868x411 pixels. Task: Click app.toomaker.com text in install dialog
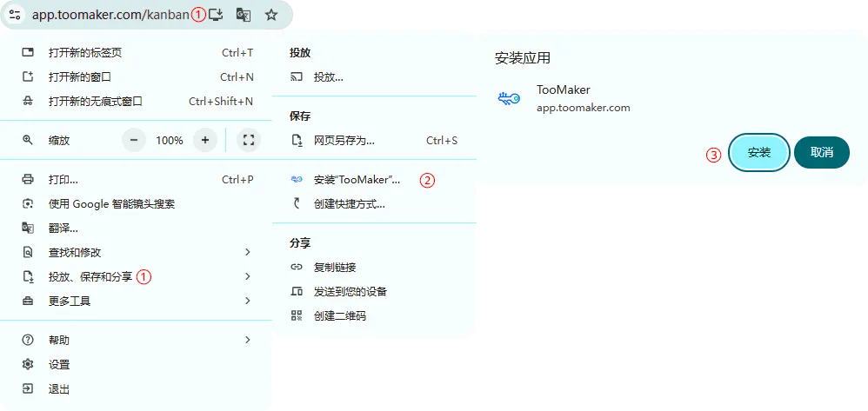[x=583, y=108]
